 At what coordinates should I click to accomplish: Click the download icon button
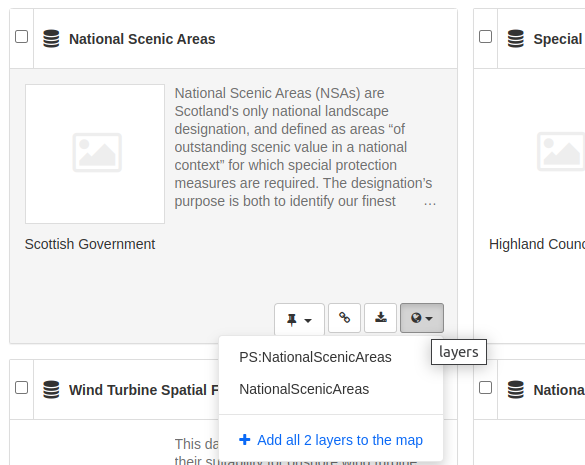pos(381,318)
